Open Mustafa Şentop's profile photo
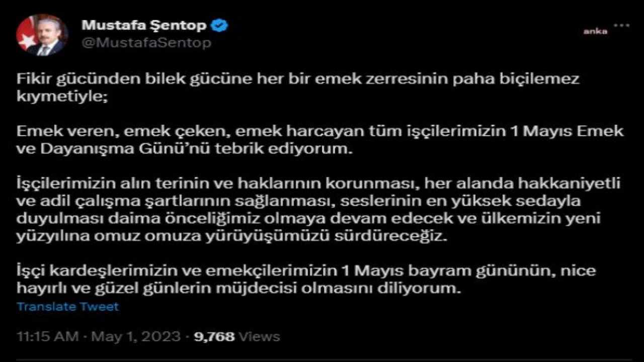Image resolution: width=644 pixels, height=362 pixels. pyautogui.click(x=42, y=35)
